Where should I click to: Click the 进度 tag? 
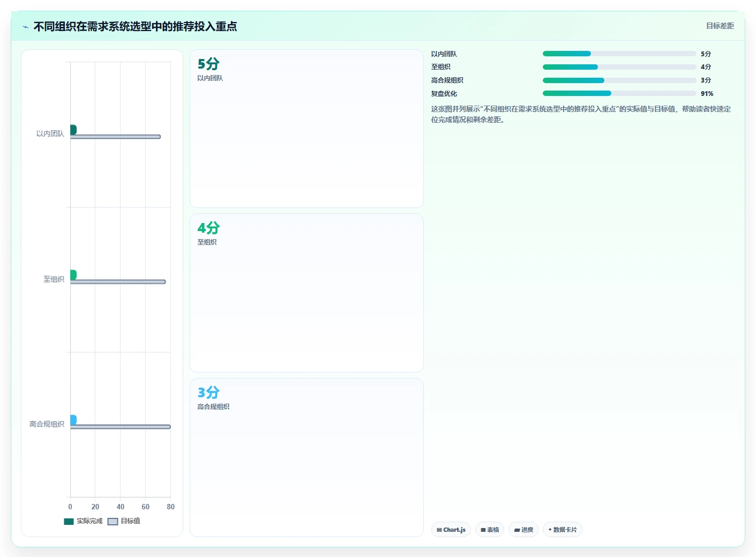pos(523,530)
